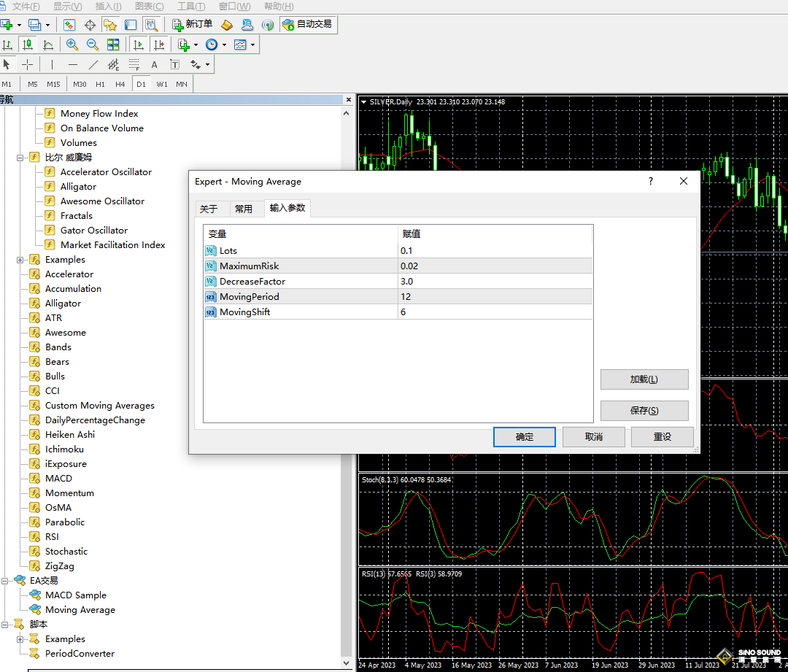Select the text label T tool
Image resolution: width=788 pixels, height=672 pixels.
click(174, 64)
